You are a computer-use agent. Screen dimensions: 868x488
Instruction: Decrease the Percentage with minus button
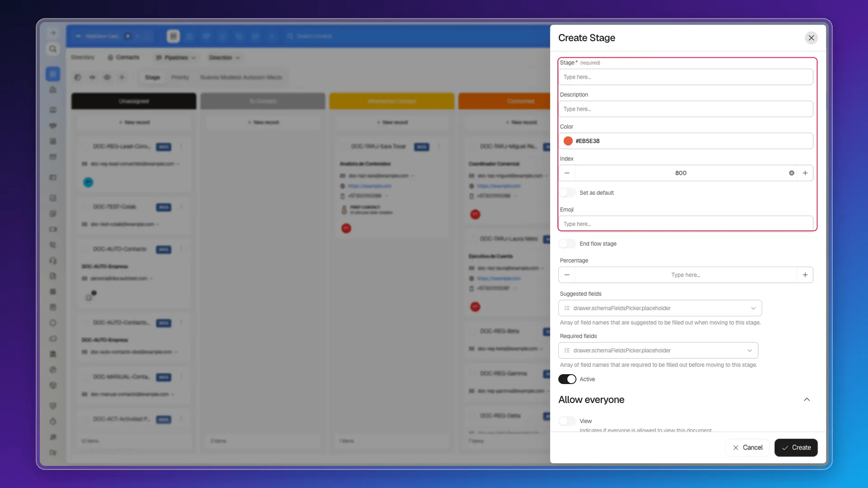tap(566, 275)
